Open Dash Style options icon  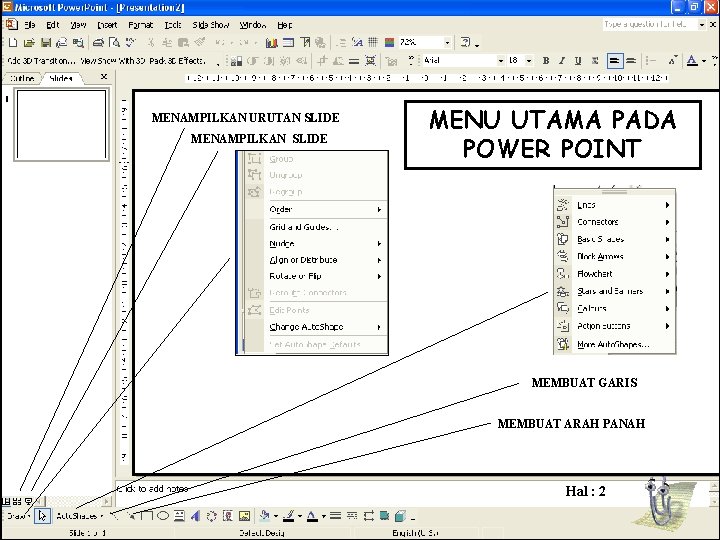[x=352, y=516]
